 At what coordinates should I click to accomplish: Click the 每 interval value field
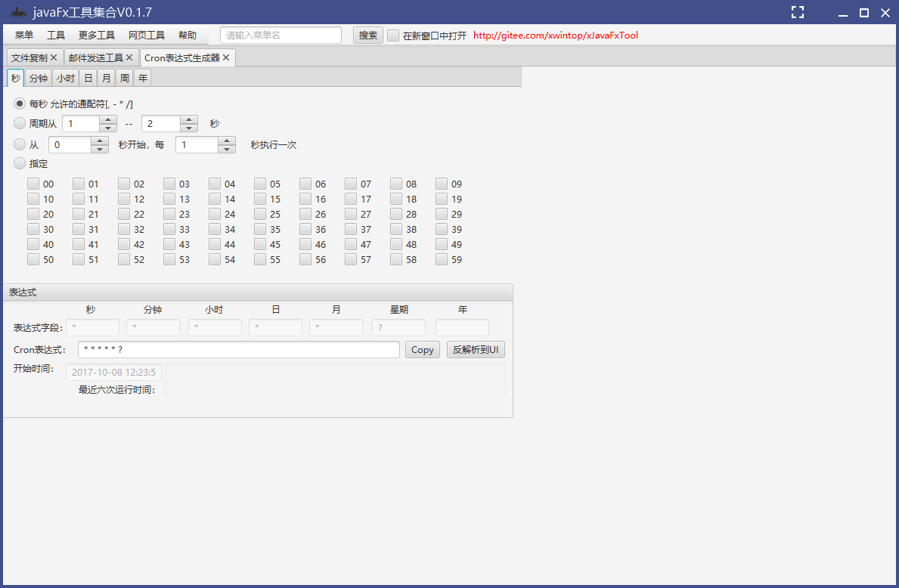197,145
